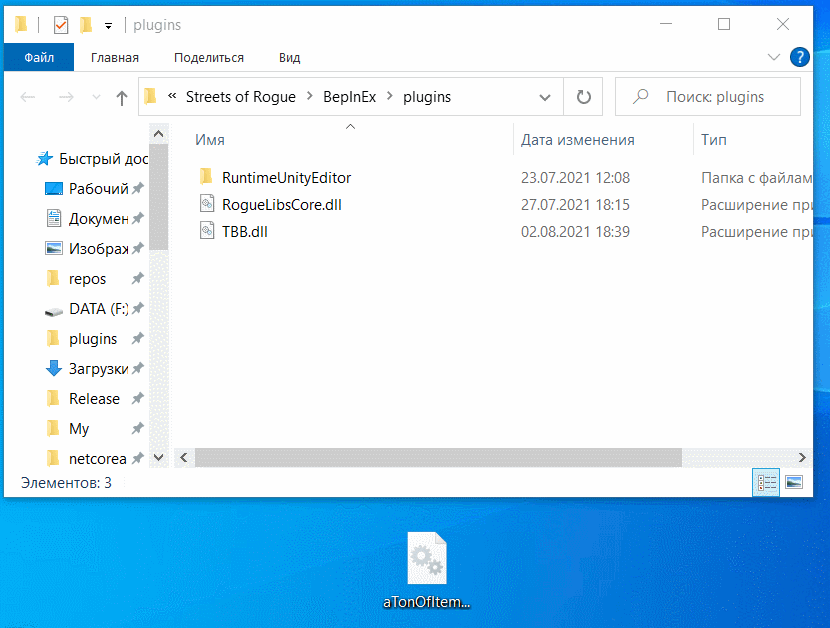Click the Properties checkmark icon in title bar

point(61,24)
